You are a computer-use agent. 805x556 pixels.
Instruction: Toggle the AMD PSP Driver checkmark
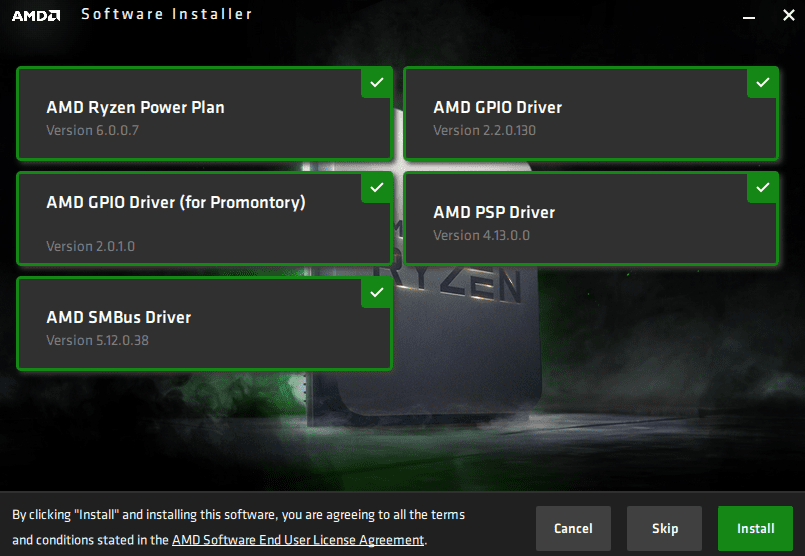762,188
